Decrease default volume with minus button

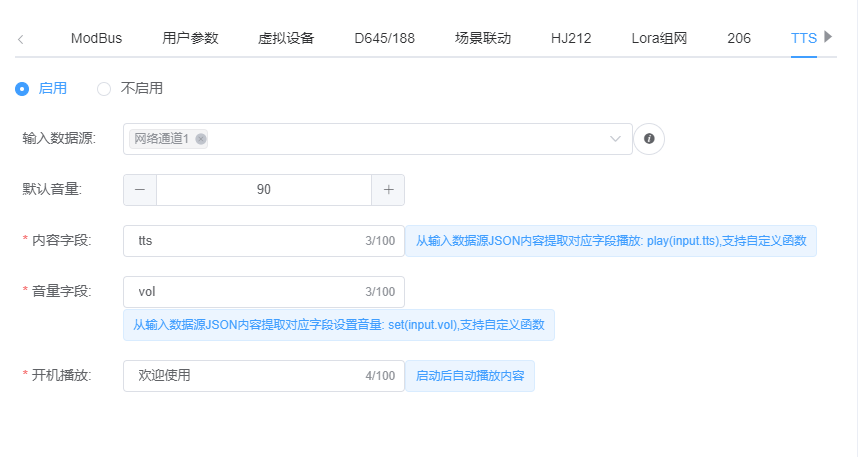tap(140, 190)
